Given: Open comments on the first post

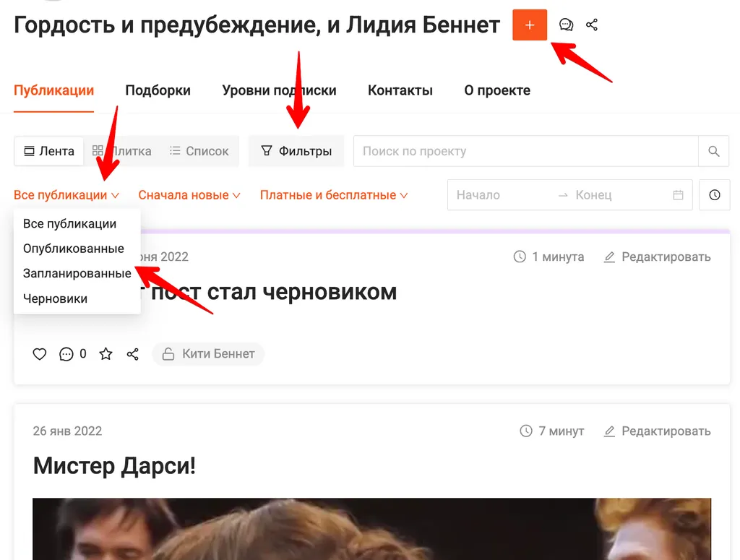Looking at the screenshot, I should pos(66,354).
